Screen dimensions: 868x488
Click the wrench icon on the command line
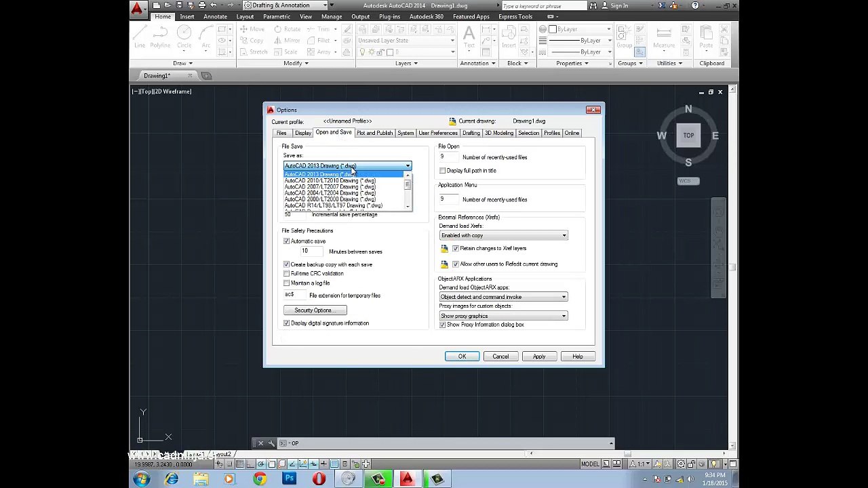coord(271,443)
